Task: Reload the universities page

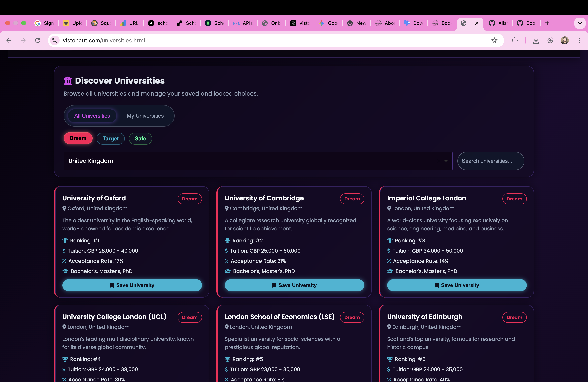Action: point(38,40)
